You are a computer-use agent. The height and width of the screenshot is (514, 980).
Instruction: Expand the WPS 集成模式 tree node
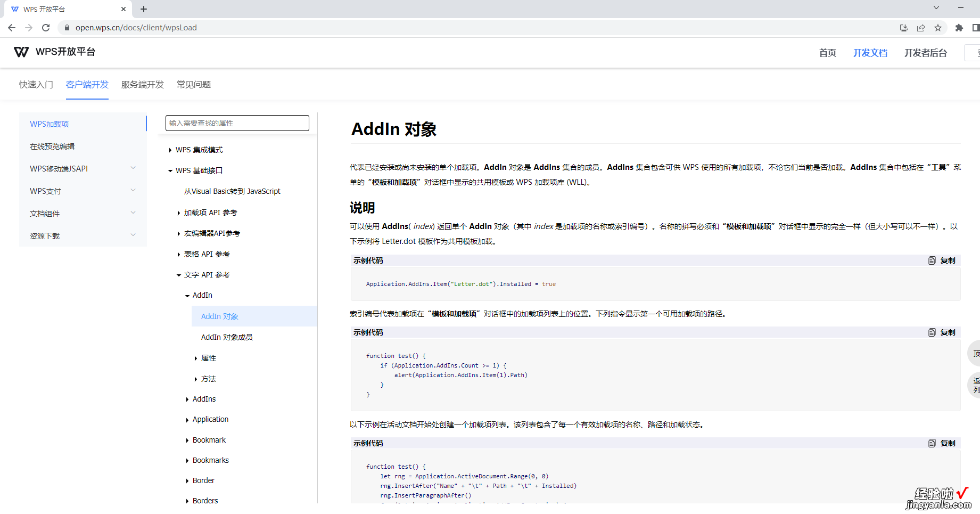pos(170,150)
